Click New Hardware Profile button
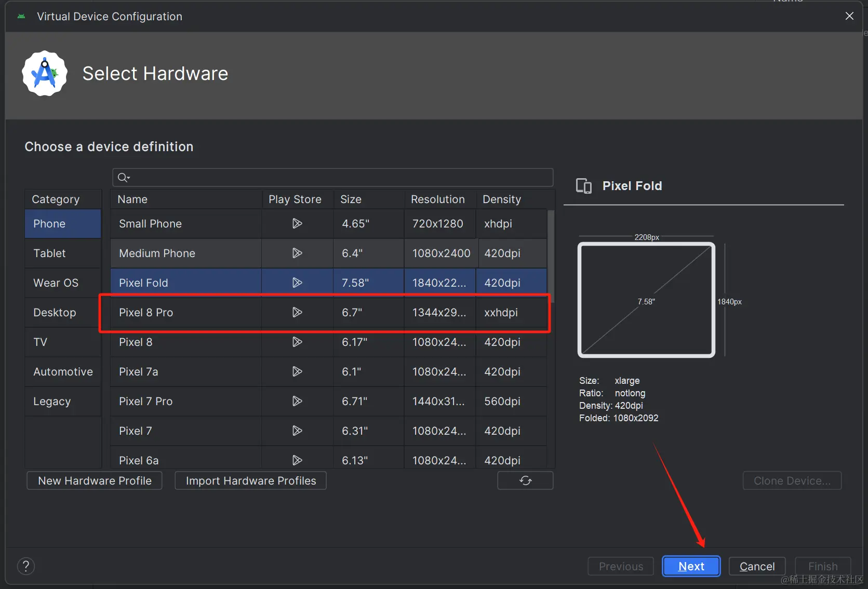The image size is (868, 589). [95, 480]
